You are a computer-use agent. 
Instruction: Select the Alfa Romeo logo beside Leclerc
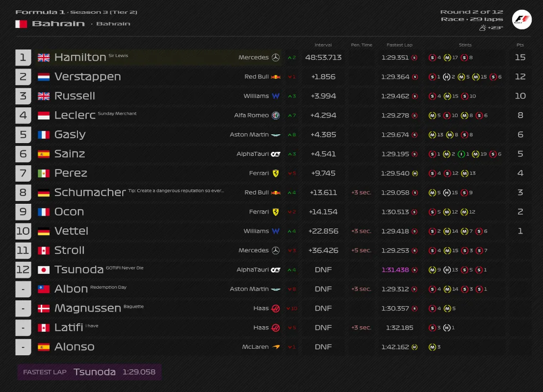(x=277, y=115)
